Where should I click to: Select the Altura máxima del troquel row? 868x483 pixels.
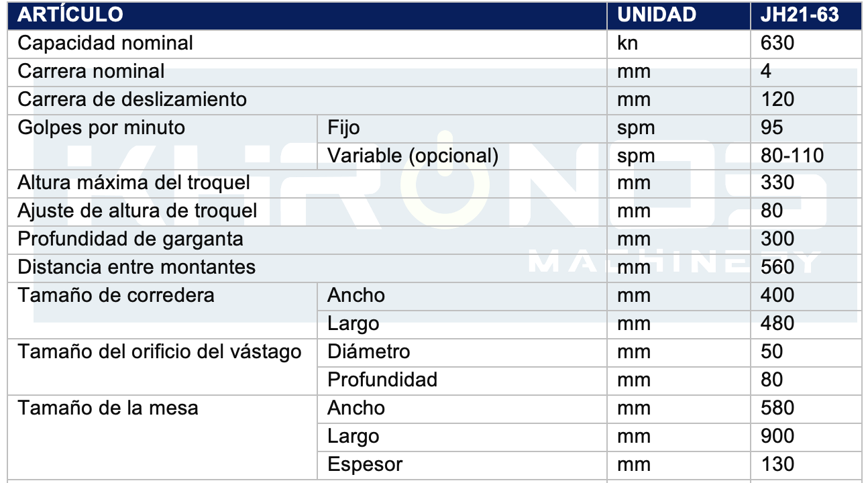(x=435, y=182)
